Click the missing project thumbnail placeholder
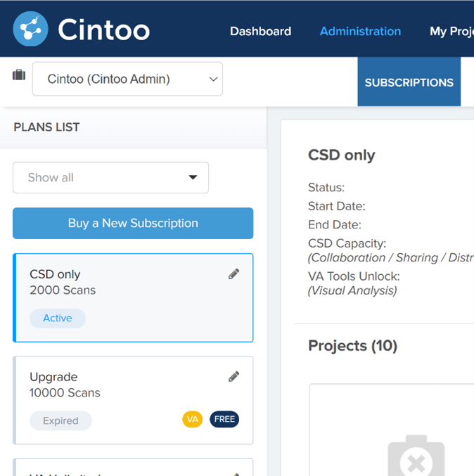This screenshot has width=474, height=476. [x=416, y=456]
